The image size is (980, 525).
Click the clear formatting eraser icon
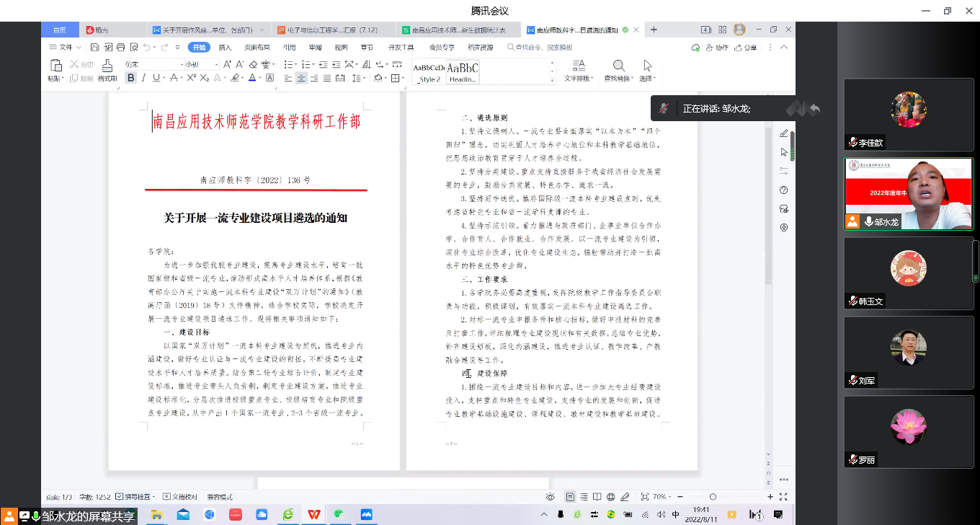[x=253, y=64]
